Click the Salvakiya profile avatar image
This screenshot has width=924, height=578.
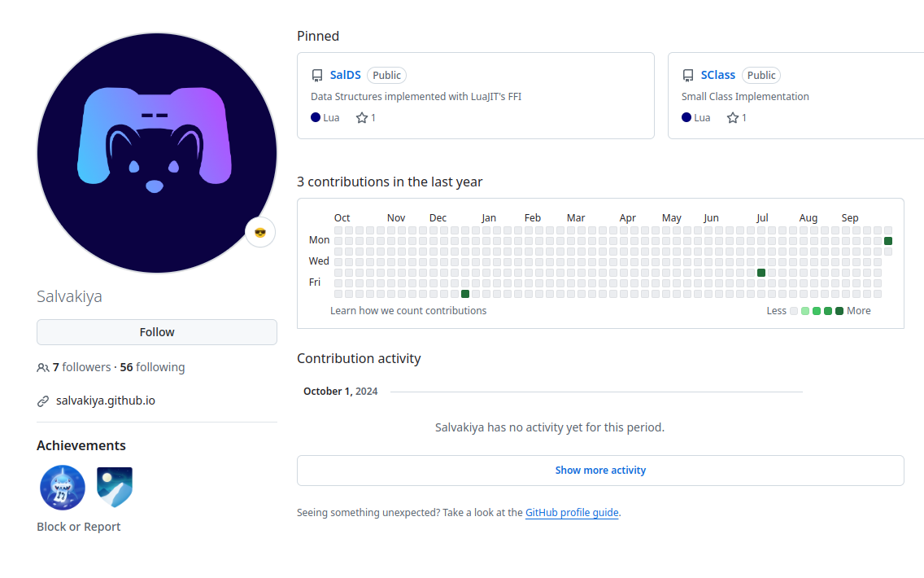[x=157, y=153]
